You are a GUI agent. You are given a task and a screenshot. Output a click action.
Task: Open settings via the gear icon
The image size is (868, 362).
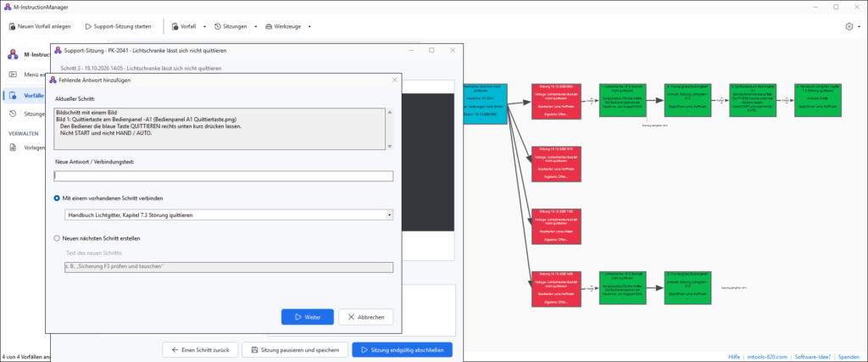[x=849, y=26]
